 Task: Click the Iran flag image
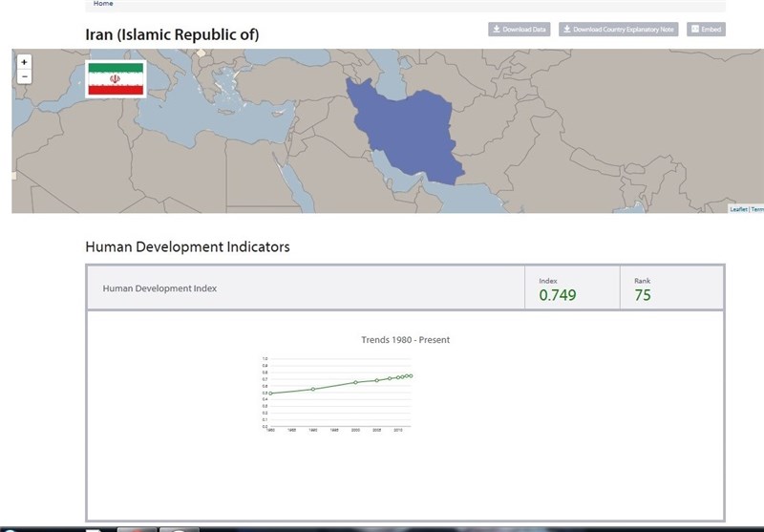pos(116,78)
